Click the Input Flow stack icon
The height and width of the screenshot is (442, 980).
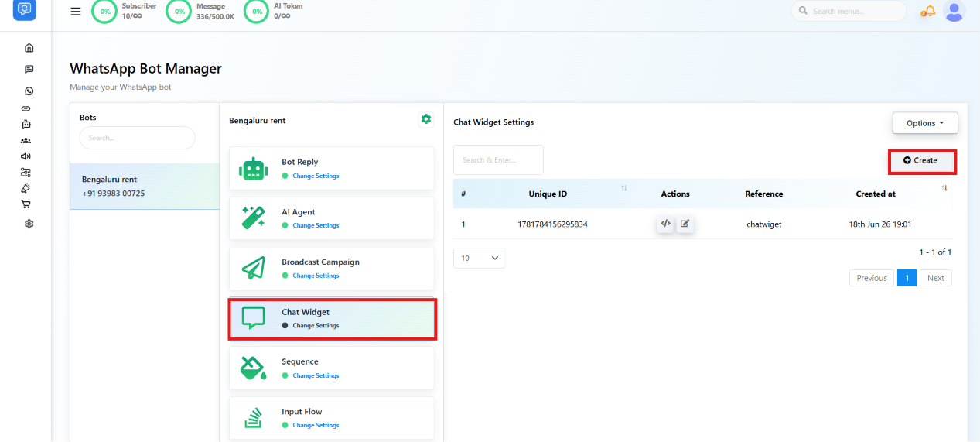point(253,418)
